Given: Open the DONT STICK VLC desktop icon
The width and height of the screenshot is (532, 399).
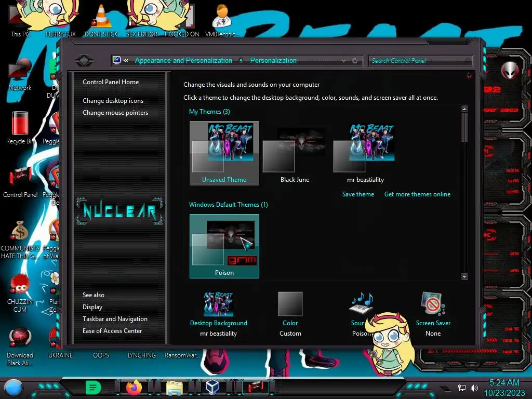Looking at the screenshot, I should coord(101,20).
